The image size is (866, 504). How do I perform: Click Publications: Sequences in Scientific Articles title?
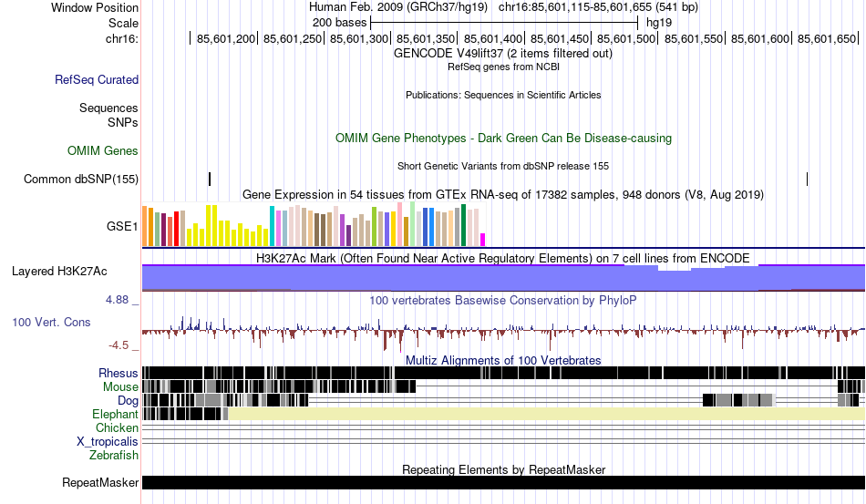(503, 95)
